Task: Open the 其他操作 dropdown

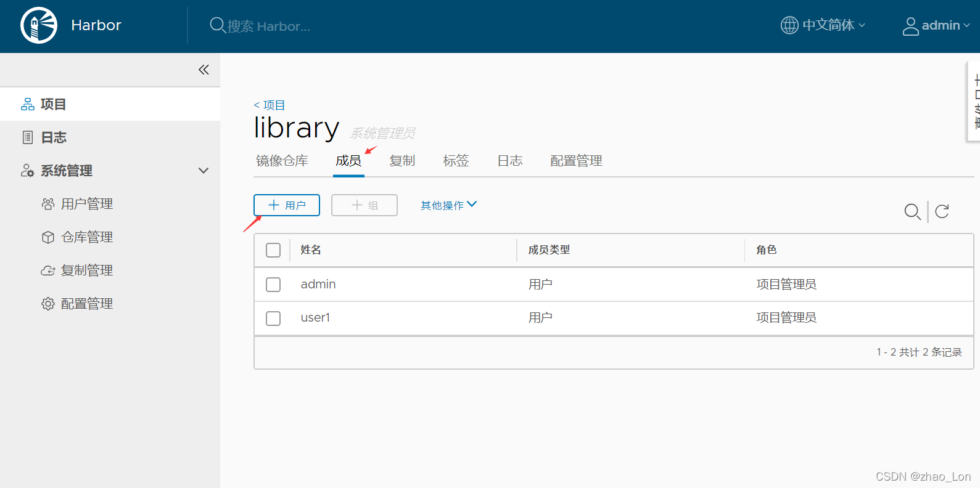Action: coord(448,205)
